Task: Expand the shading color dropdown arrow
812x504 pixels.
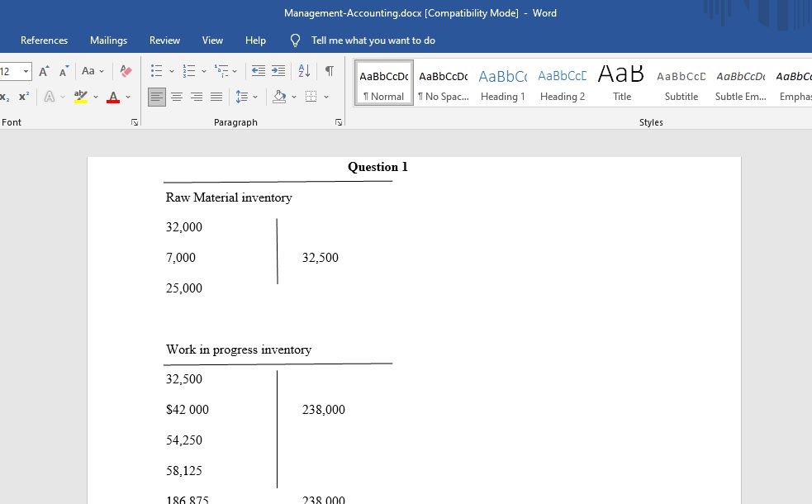Action: (x=293, y=97)
